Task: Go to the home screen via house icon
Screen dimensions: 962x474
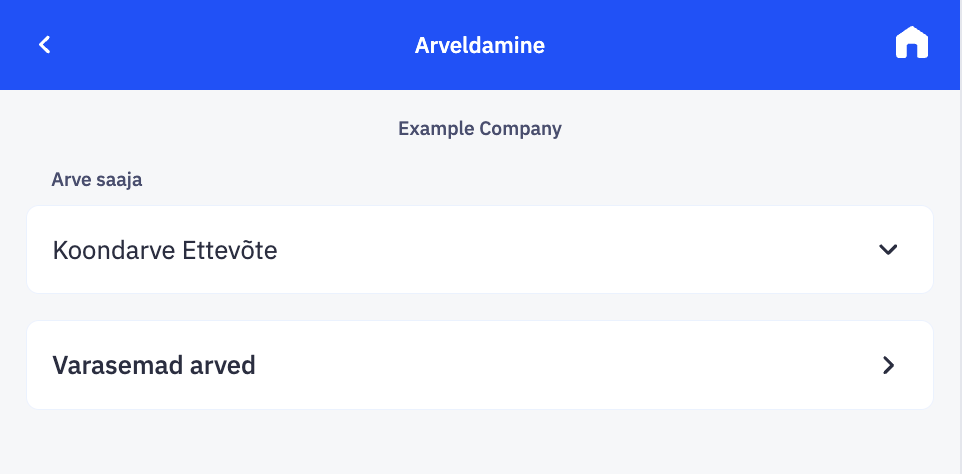Action: (911, 44)
